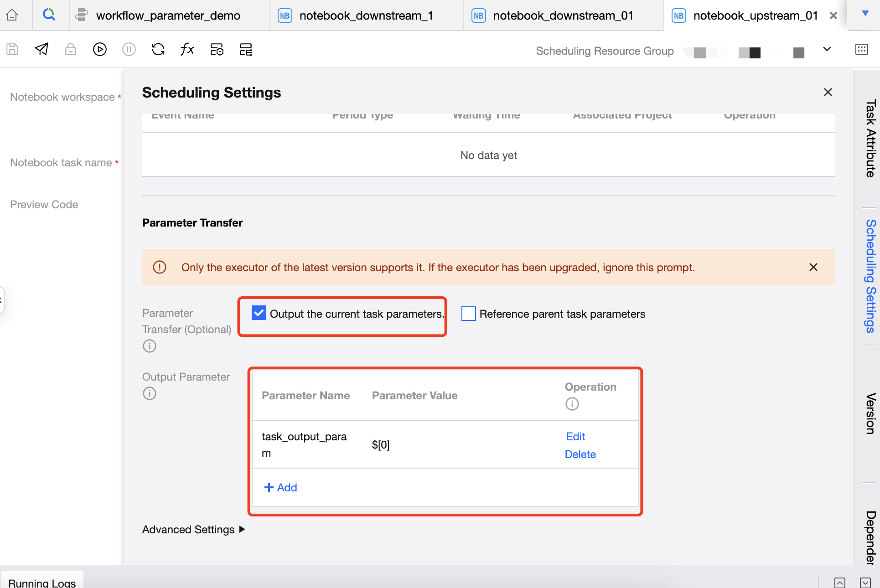This screenshot has height=588, width=880.
Task: Click the home icon
Action: pos(12,15)
